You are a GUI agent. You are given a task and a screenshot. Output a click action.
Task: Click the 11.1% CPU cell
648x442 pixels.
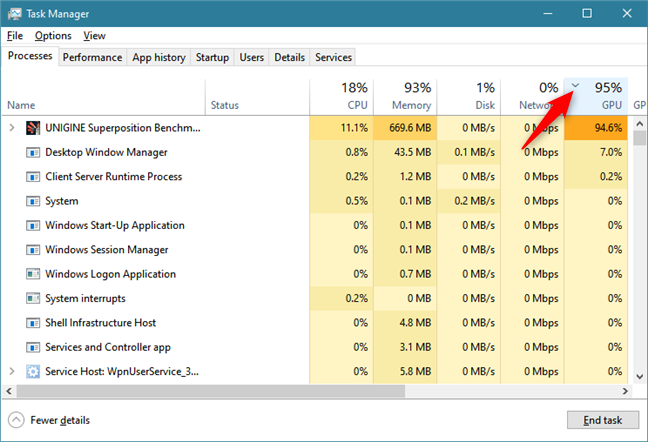tap(341, 128)
